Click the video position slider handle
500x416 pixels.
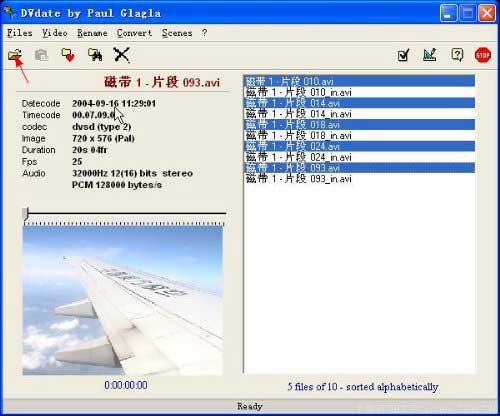[x=26, y=213]
